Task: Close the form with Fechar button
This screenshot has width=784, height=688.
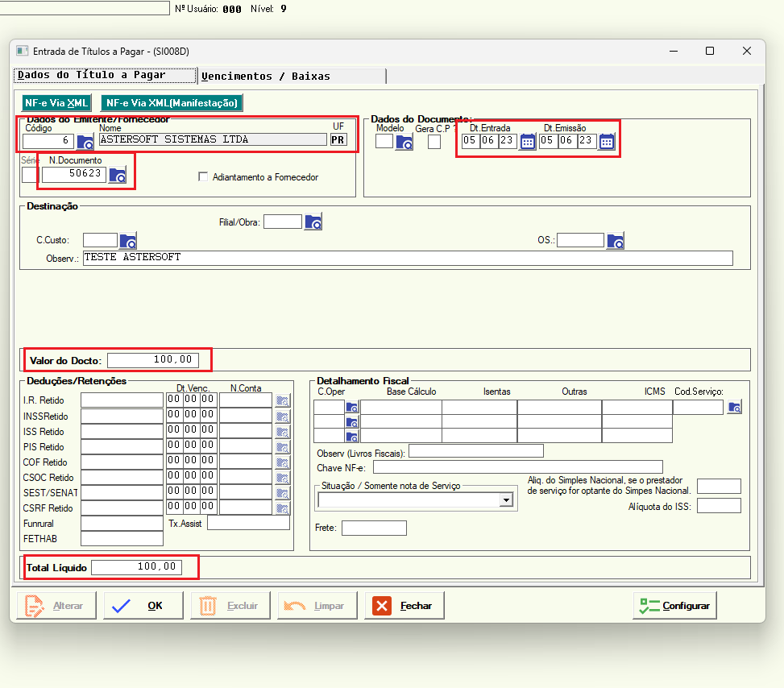Action: pos(404,606)
